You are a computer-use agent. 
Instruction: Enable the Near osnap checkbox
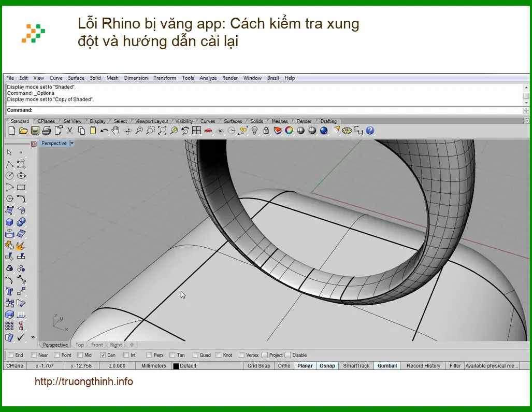pyautogui.click(x=34, y=355)
